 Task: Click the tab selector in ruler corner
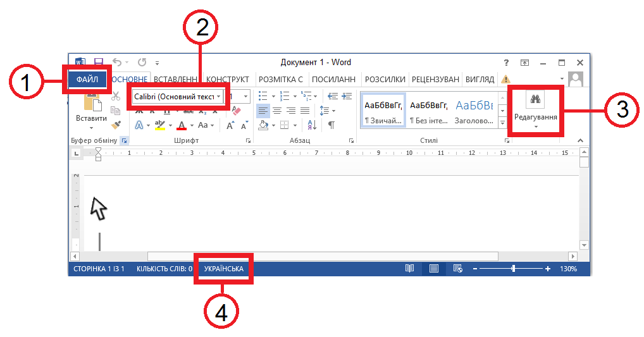[x=76, y=153]
